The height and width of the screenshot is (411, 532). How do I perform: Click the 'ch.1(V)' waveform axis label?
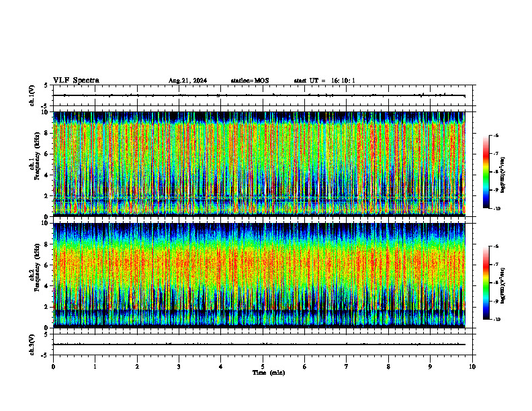32,95
